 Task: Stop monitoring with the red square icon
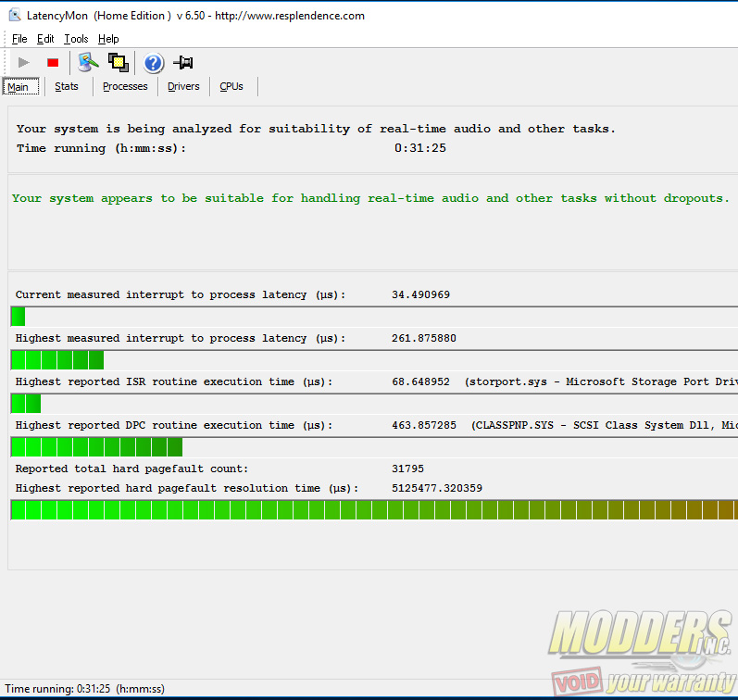[x=53, y=62]
